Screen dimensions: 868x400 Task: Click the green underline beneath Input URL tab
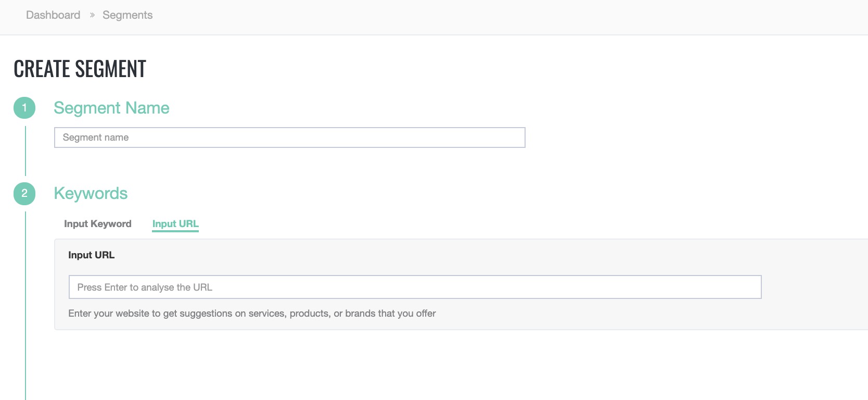click(175, 231)
